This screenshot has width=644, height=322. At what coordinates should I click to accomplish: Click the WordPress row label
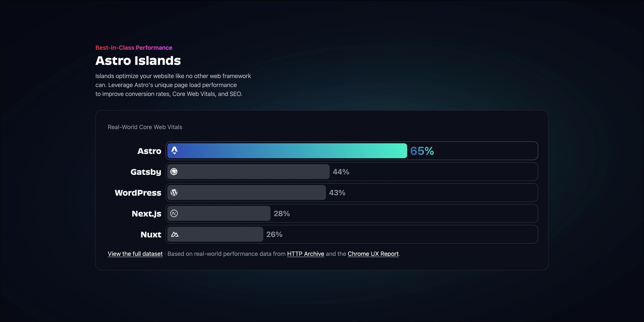[x=138, y=193]
